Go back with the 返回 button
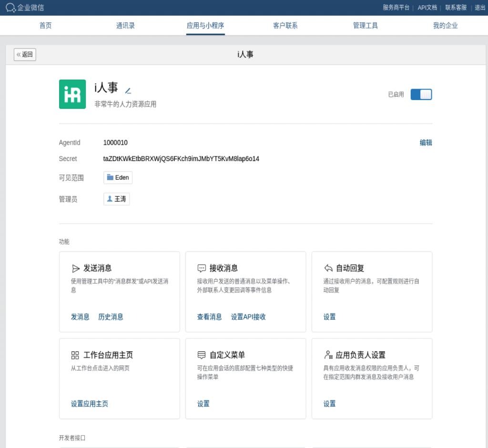 click(25, 54)
